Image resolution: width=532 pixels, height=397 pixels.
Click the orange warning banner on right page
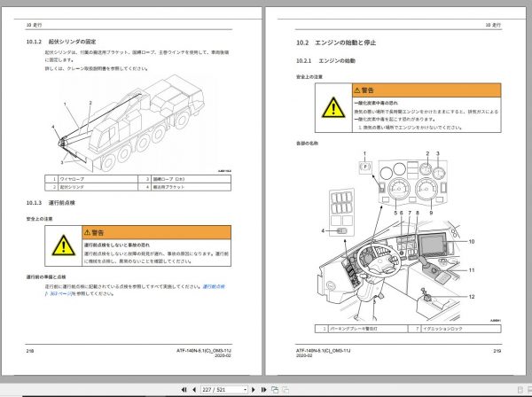click(x=426, y=90)
